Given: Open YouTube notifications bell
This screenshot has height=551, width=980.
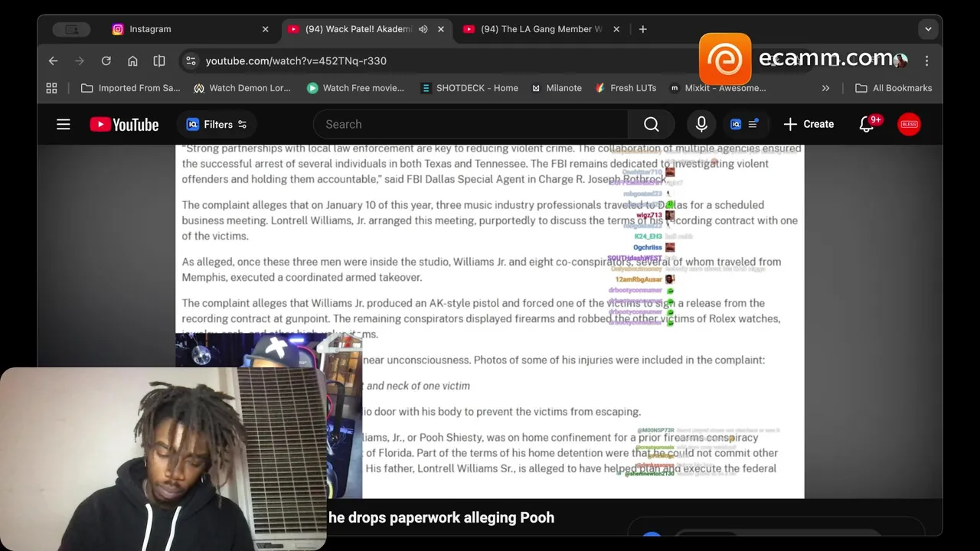Looking at the screenshot, I should [868, 124].
